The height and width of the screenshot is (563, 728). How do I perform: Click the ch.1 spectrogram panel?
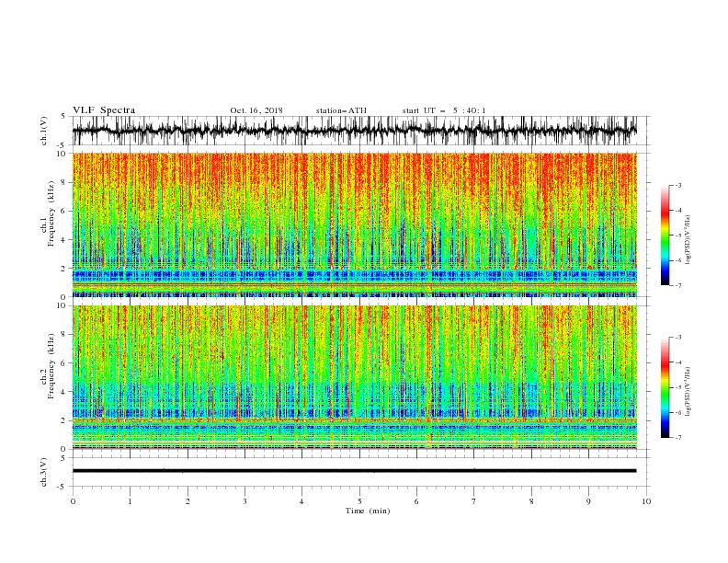[x=354, y=224]
